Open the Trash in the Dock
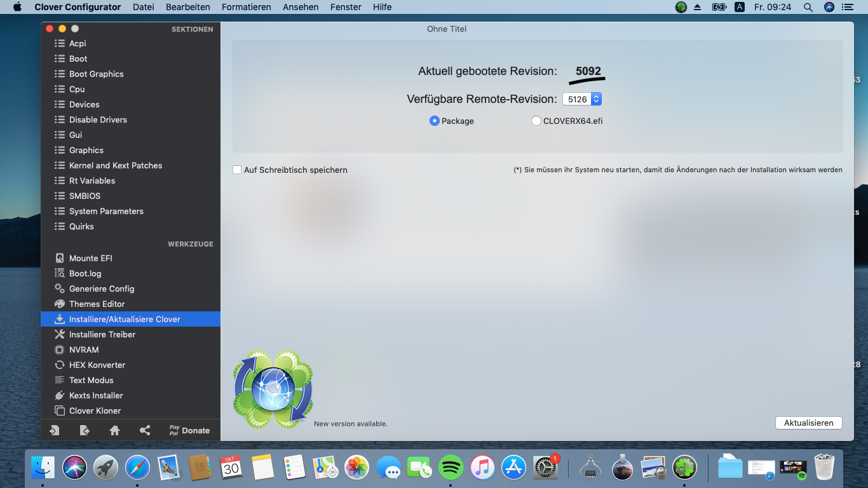868x488 pixels. tap(825, 468)
